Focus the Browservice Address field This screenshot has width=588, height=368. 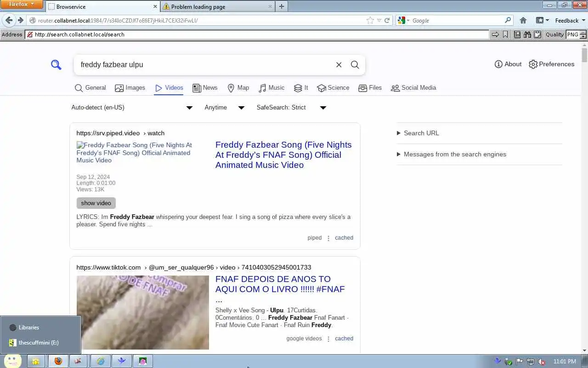point(257,34)
